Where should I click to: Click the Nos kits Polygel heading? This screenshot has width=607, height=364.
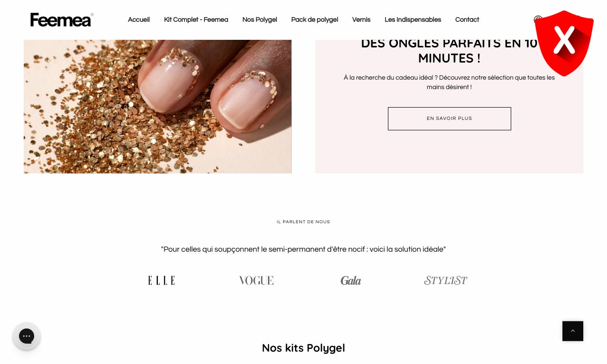tap(303, 348)
